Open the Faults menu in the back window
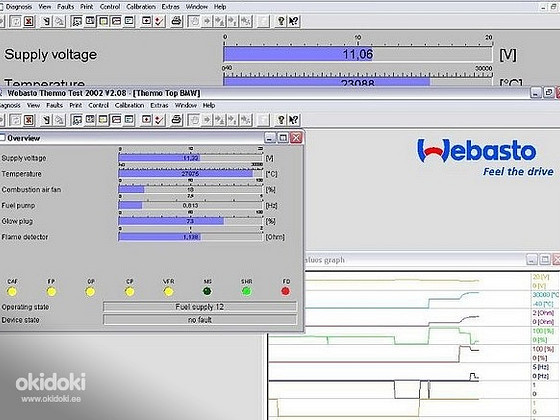Image resolution: width=560 pixels, height=420 pixels. coord(66,7)
